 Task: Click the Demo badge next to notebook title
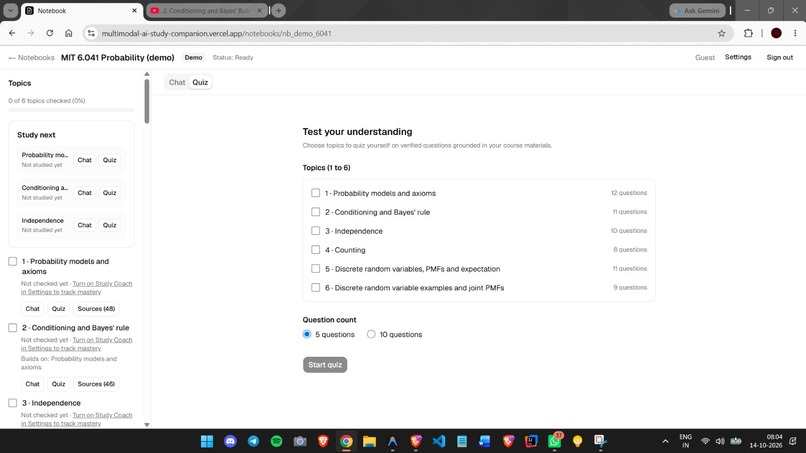193,58
